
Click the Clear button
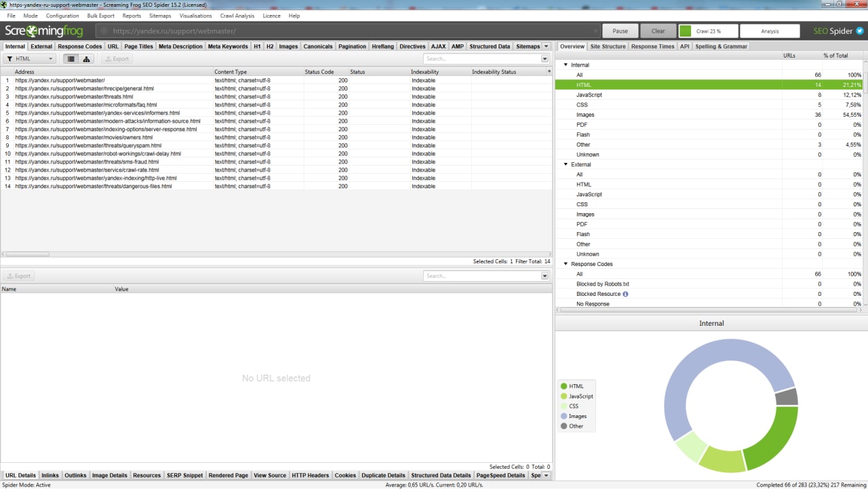658,31
